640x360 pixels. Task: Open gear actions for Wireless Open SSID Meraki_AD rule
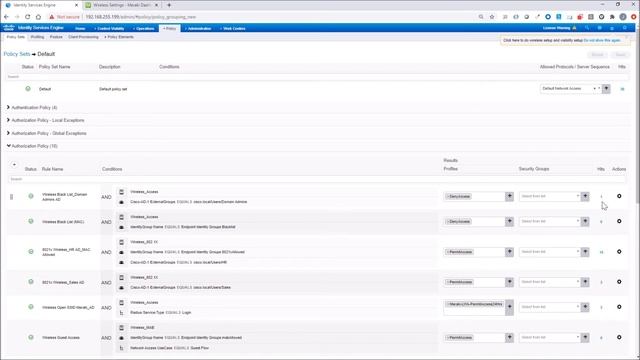619,307
